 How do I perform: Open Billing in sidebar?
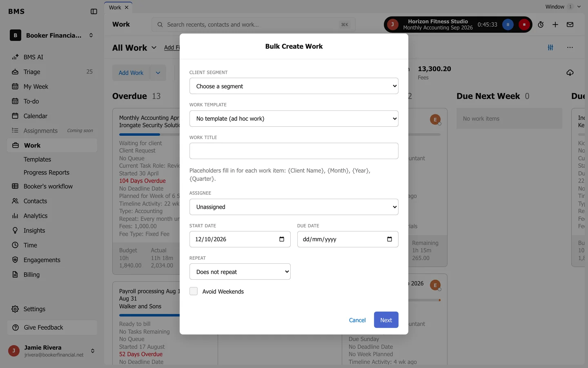point(52,275)
